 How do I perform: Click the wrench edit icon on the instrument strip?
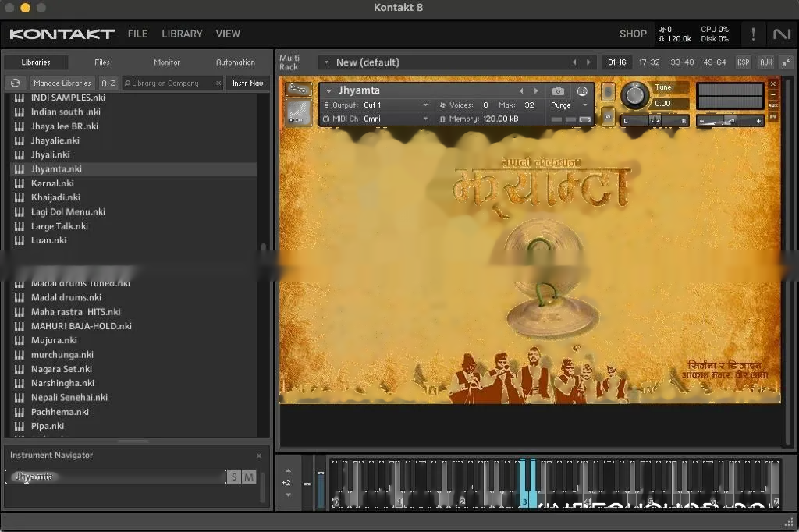[x=297, y=88]
